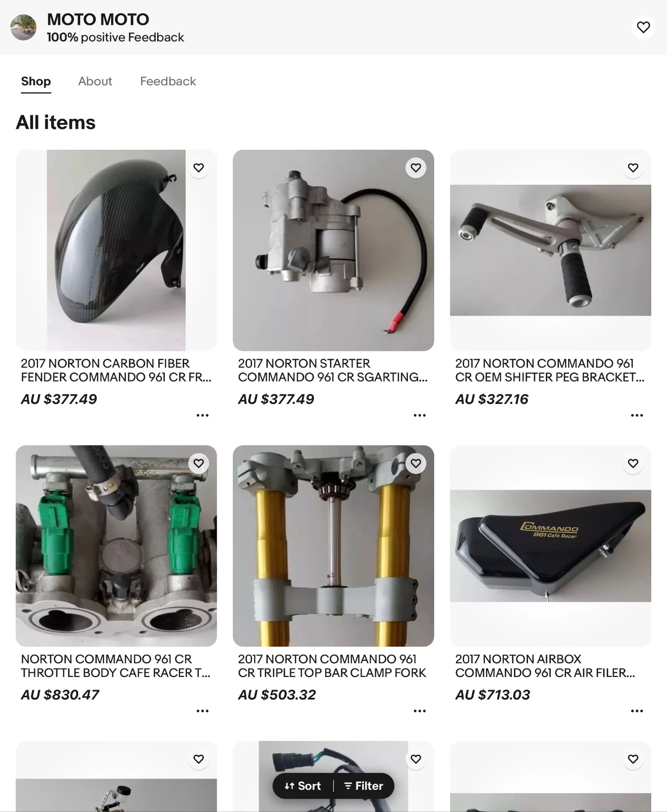Open the MOTO MOTO seller avatar
The height and width of the screenshot is (812, 667).
pyautogui.click(x=23, y=27)
